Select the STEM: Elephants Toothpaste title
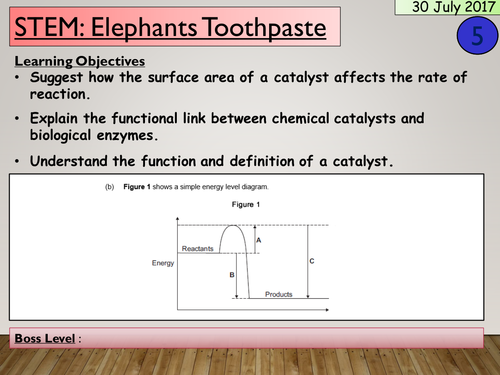The height and width of the screenshot is (375, 500). (170, 27)
